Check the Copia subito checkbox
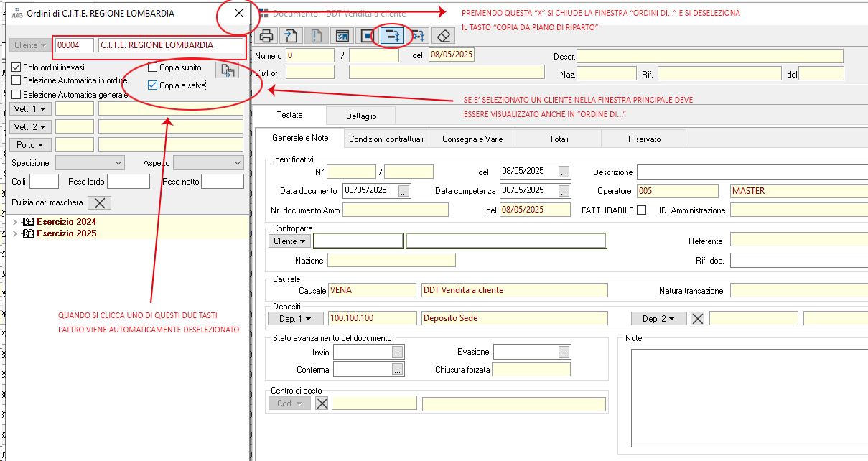The image size is (868, 461). coord(152,67)
